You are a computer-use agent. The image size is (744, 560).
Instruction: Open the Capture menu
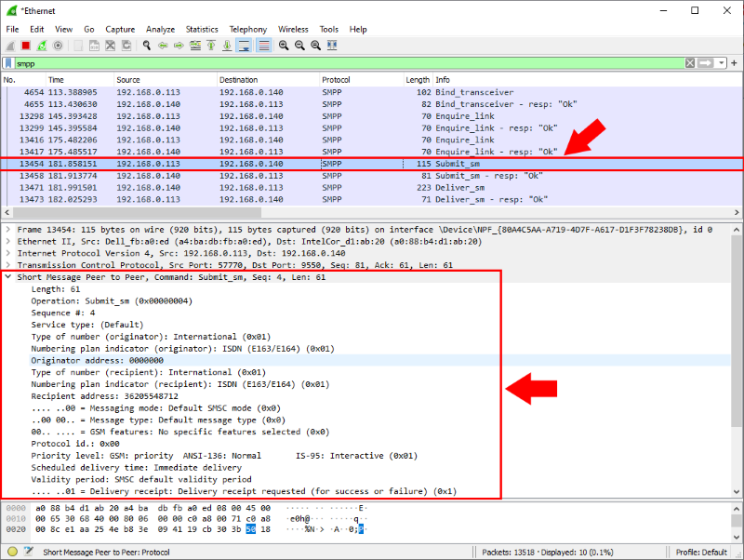[x=120, y=30]
